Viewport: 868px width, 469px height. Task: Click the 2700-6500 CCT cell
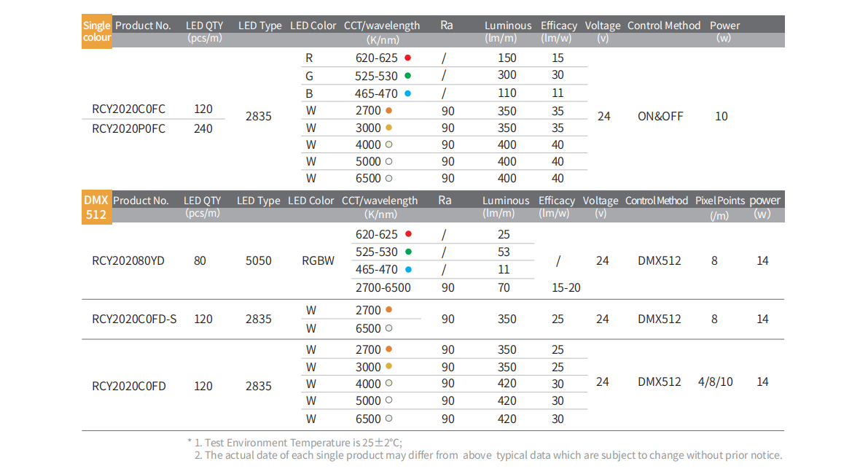coord(383,287)
